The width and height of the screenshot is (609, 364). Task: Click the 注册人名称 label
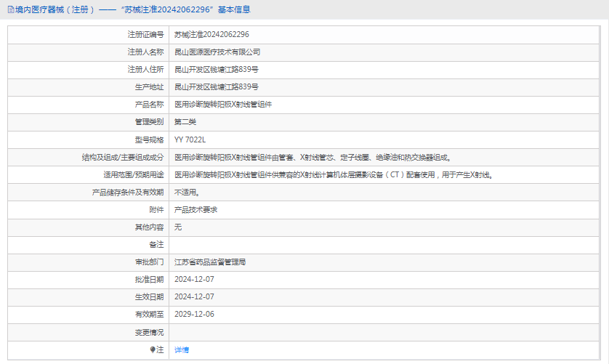click(145, 52)
